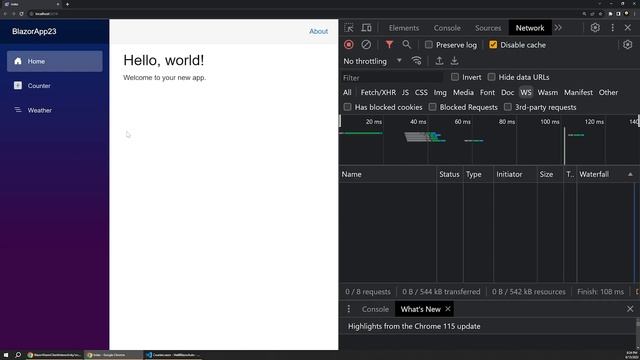Viewport: 640px width, 360px height.
Task: Open the Console tab in the drawer
Action: (375, 309)
